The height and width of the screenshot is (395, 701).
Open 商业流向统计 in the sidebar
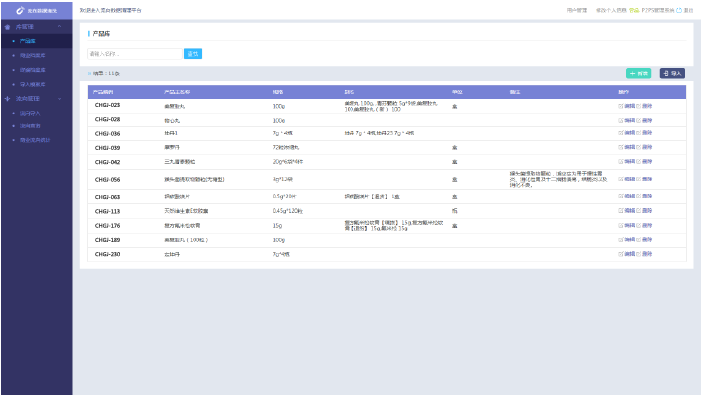(35, 140)
